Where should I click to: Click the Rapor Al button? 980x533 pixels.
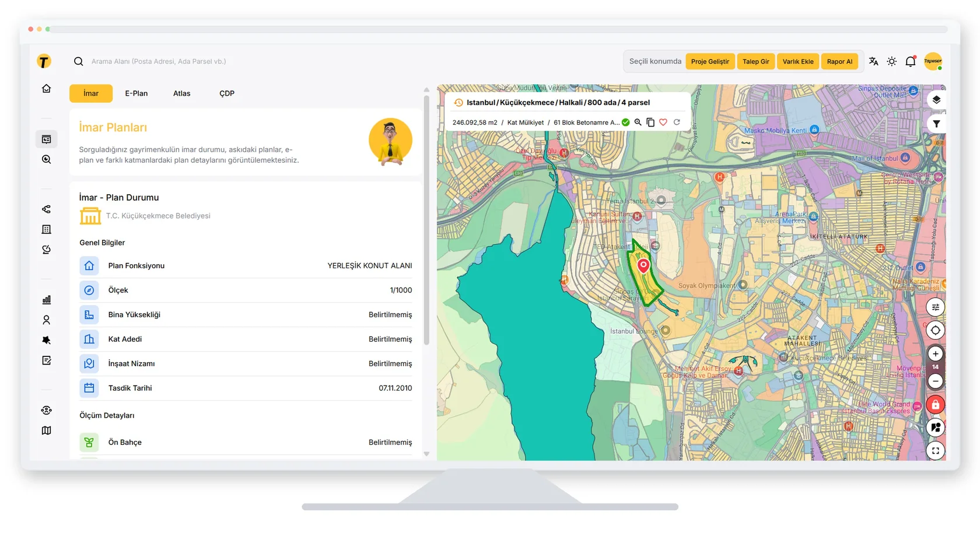coord(839,61)
